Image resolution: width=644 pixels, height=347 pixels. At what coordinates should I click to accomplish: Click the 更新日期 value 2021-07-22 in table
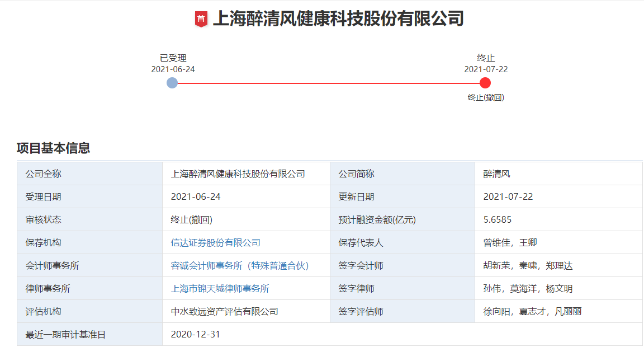pos(508,196)
